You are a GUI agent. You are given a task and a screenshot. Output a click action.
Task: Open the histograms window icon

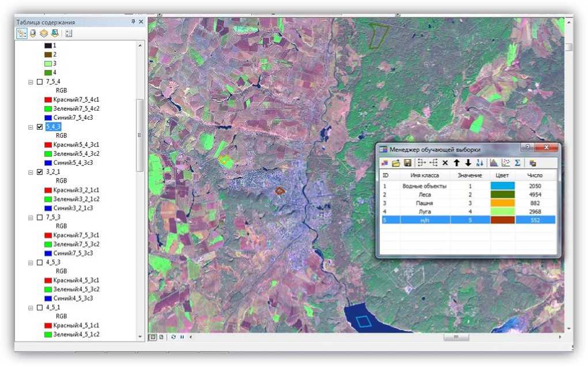coord(494,163)
